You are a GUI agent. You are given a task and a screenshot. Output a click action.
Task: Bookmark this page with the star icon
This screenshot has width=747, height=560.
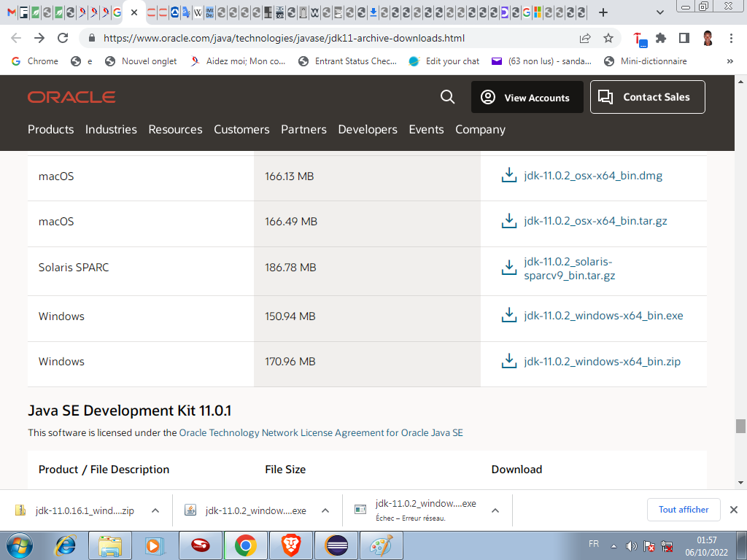(608, 38)
